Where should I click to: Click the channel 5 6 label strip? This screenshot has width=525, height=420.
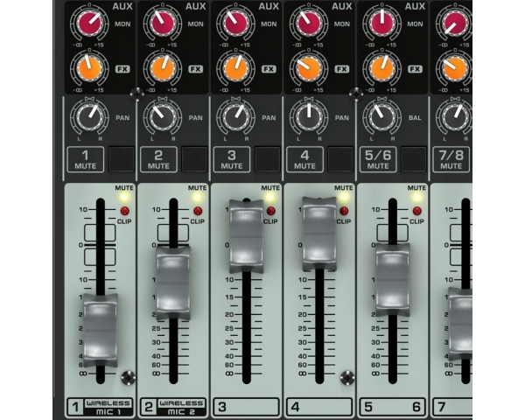(392, 407)
